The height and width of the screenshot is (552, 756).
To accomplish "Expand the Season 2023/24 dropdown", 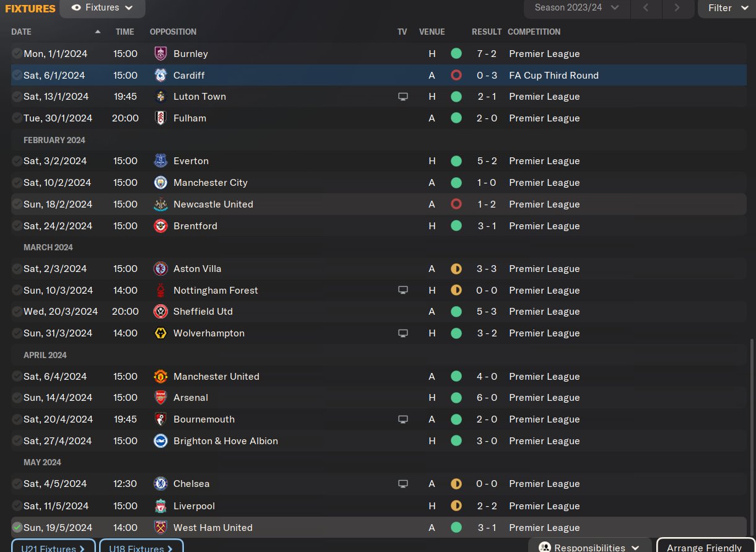I will click(577, 8).
